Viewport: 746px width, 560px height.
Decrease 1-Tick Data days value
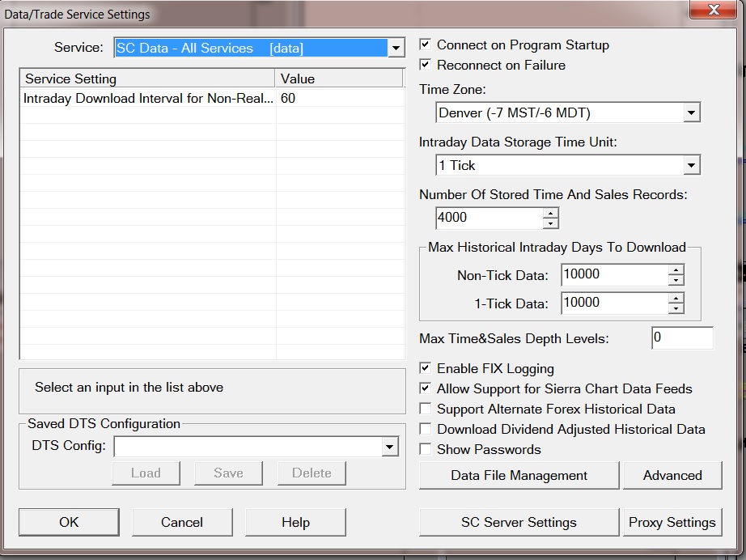676,309
